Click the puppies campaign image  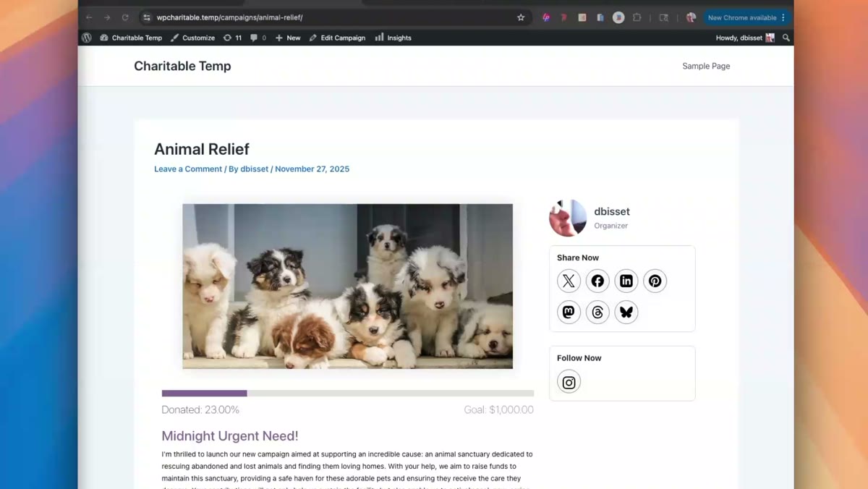click(x=347, y=286)
